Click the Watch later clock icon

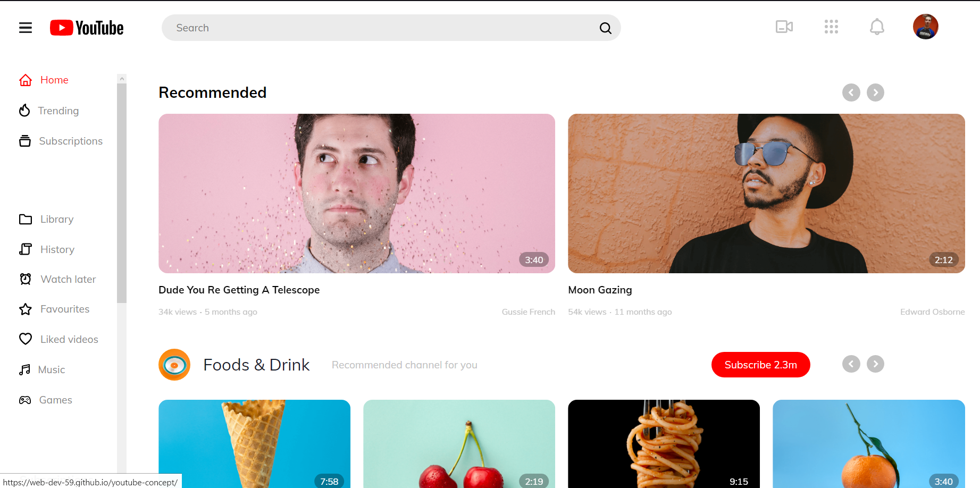click(26, 279)
